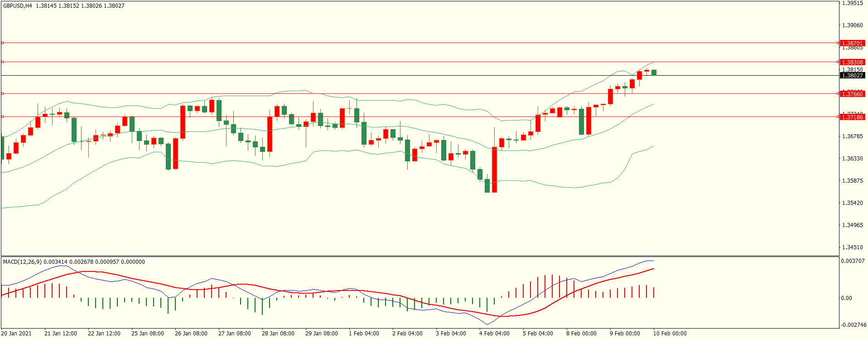Click the 1.38308 red price label

point(852,62)
